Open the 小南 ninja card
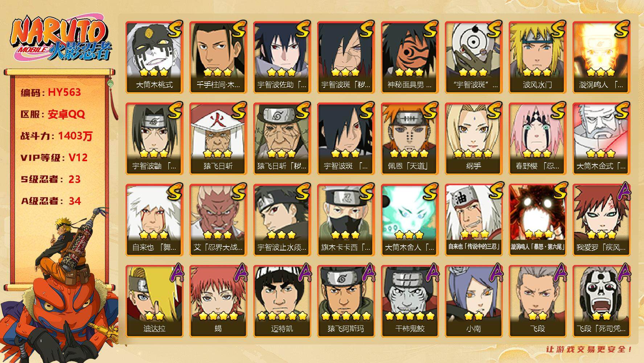Viewport: 644px width, 363px height. [473, 301]
